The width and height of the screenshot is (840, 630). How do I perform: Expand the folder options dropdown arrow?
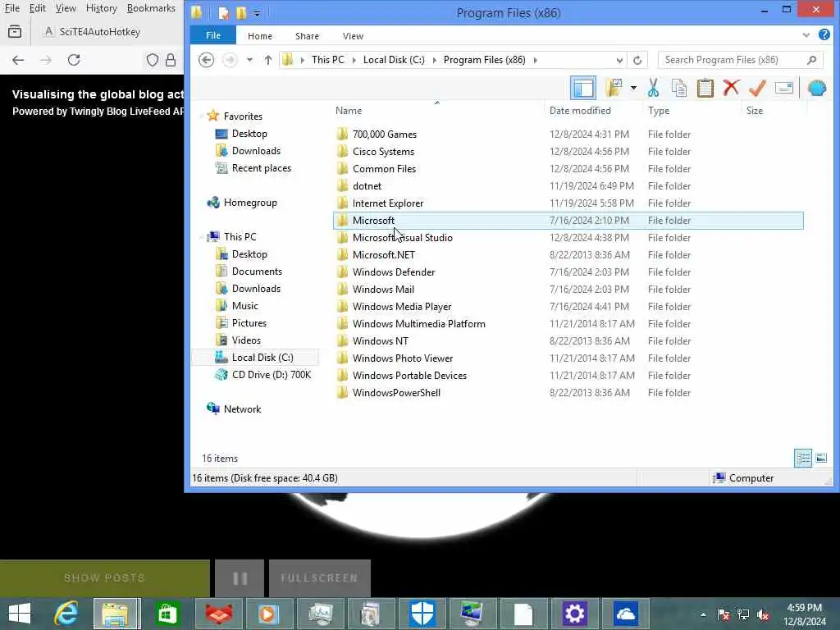point(633,88)
